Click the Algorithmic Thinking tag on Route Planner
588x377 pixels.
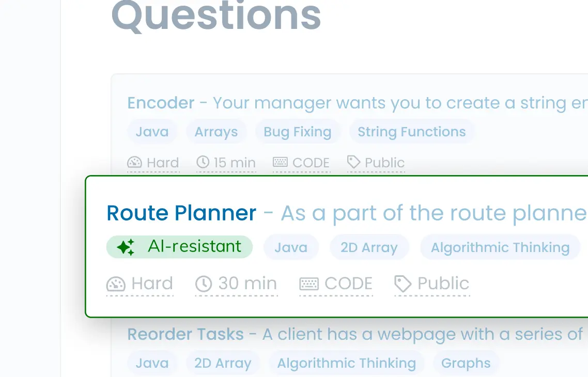coord(500,247)
